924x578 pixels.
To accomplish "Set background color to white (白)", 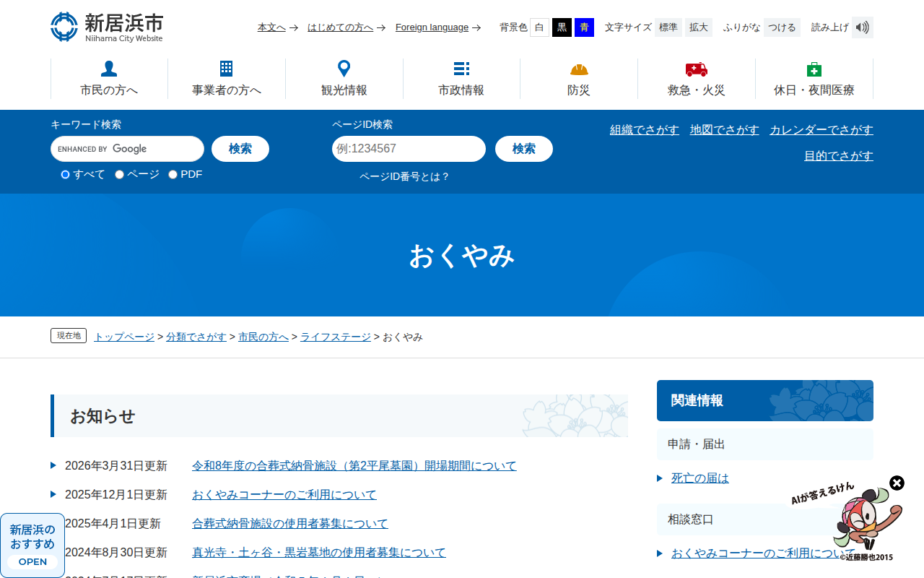I will coord(539,27).
